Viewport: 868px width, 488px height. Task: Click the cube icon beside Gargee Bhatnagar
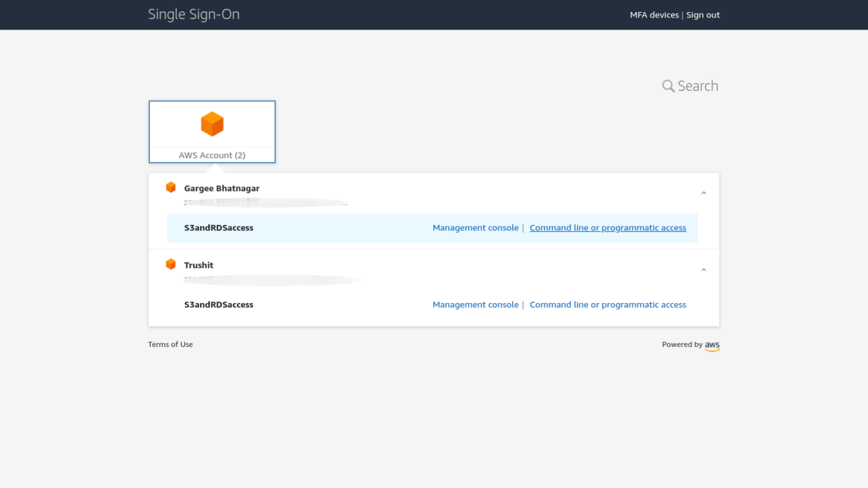click(171, 188)
